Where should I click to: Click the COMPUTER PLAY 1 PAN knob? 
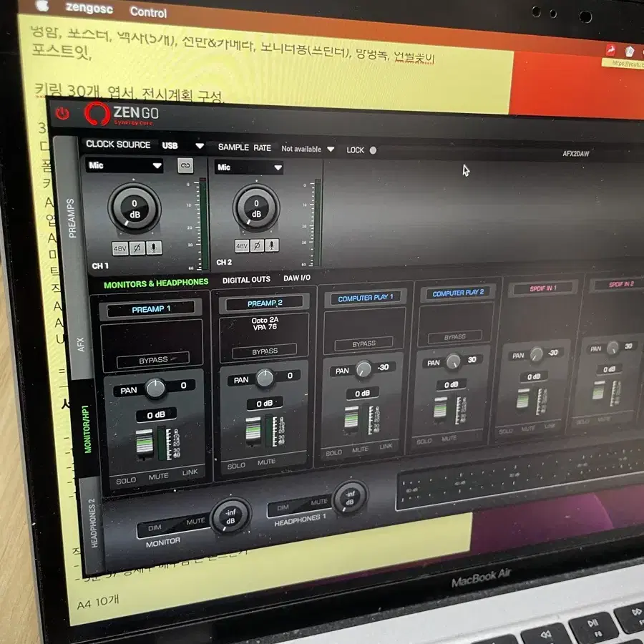click(x=364, y=369)
